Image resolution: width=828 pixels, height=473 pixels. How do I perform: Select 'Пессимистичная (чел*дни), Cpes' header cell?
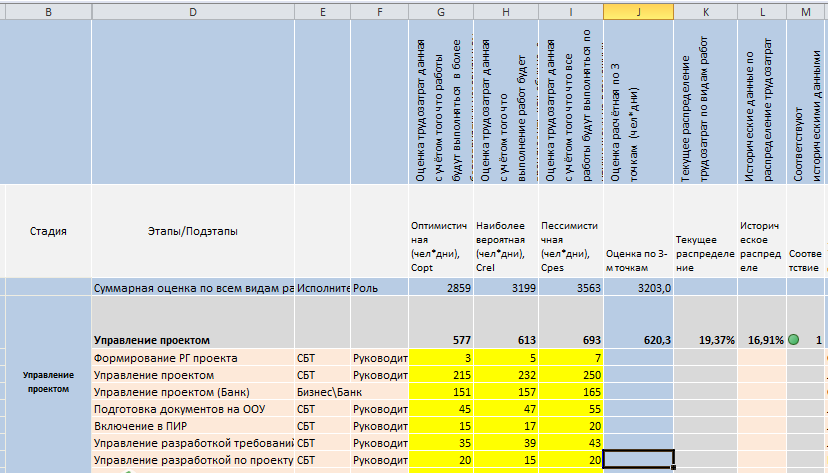coord(571,231)
